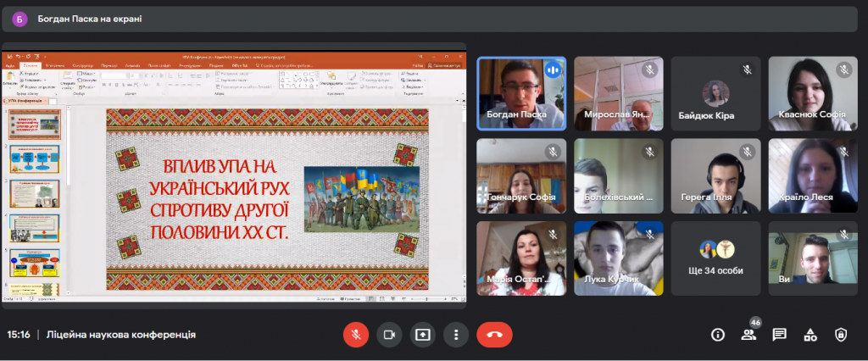Toggle the camera on or off
The width and height of the screenshot is (868, 361).
click(x=389, y=334)
